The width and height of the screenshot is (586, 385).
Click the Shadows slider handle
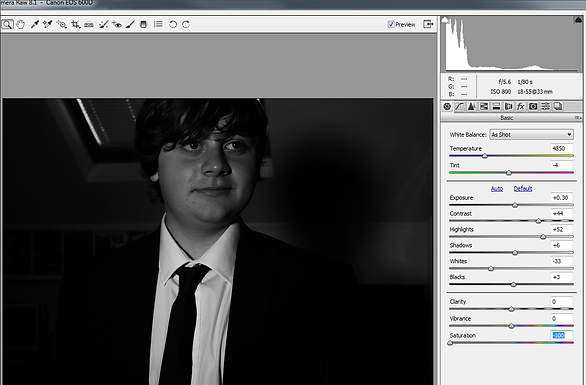pyautogui.click(x=515, y=253)
